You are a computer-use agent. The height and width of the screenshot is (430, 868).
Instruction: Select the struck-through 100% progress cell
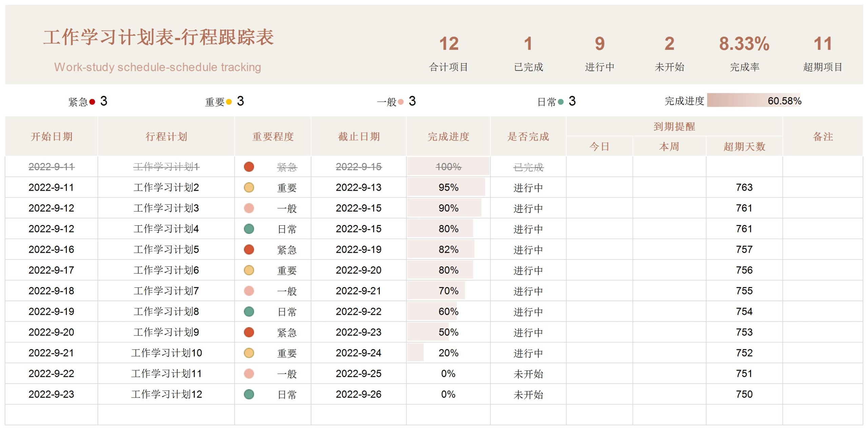[x=448, y=167]
